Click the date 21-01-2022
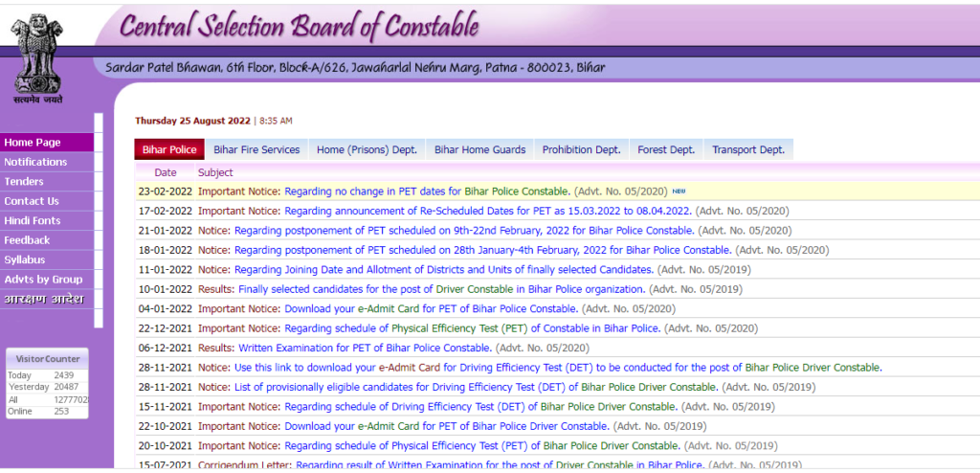This screenshot has height=473, width=980. (165, 230)
